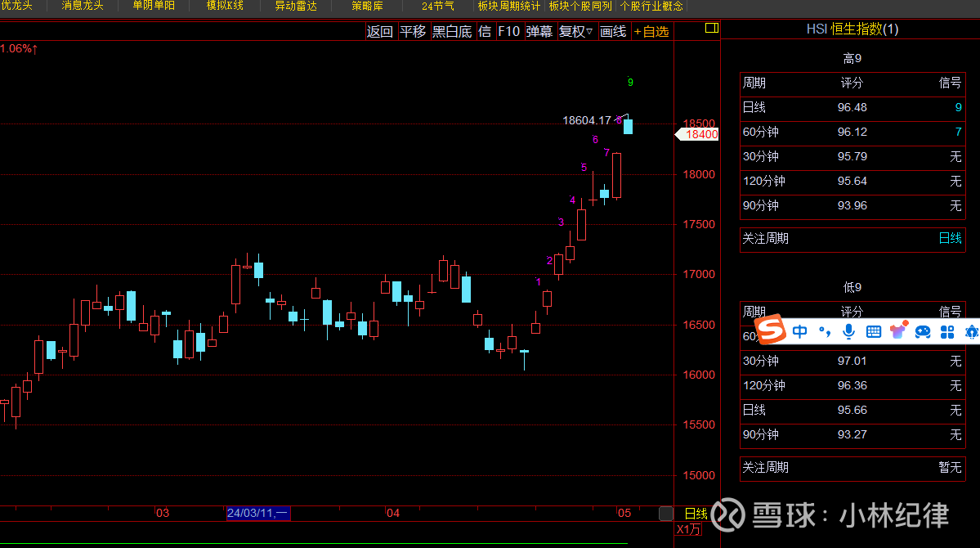Viewport: 980px width, 548px height.
Task: Select the 模拟K线 tab
Action: 225,7
